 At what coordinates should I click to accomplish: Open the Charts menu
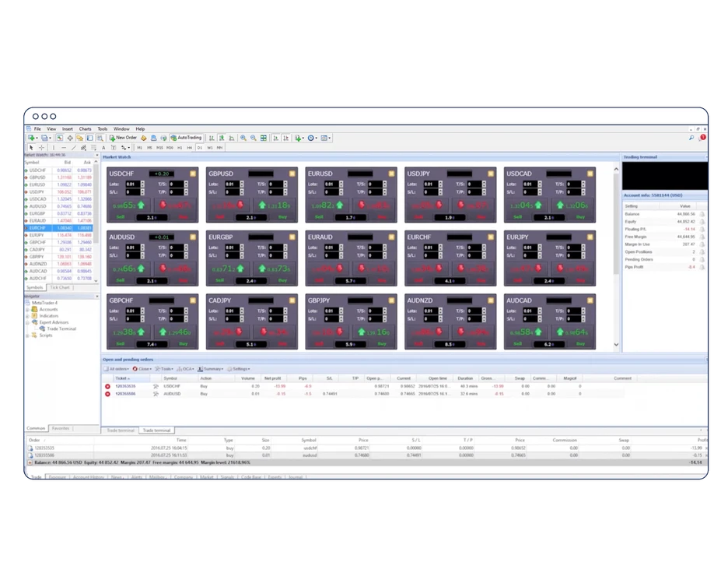(85, 128)
